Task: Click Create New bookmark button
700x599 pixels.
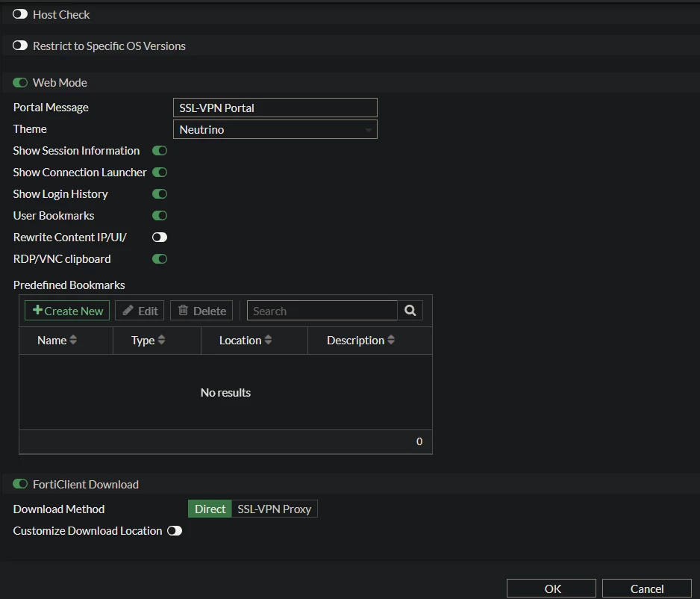Action: 67,311
